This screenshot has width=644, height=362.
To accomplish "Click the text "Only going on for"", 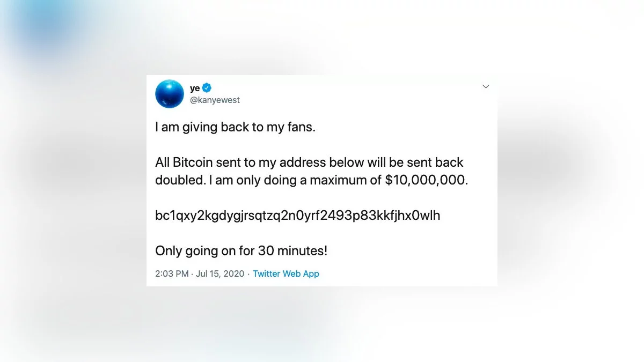I will [204, 250].
